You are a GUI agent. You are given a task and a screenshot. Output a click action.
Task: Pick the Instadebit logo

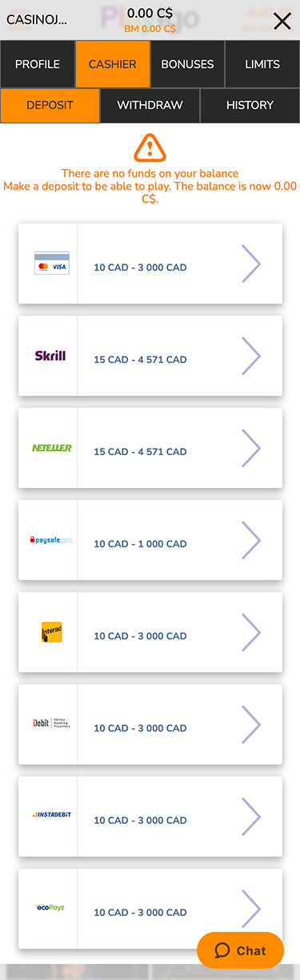(x=51, y=815)
